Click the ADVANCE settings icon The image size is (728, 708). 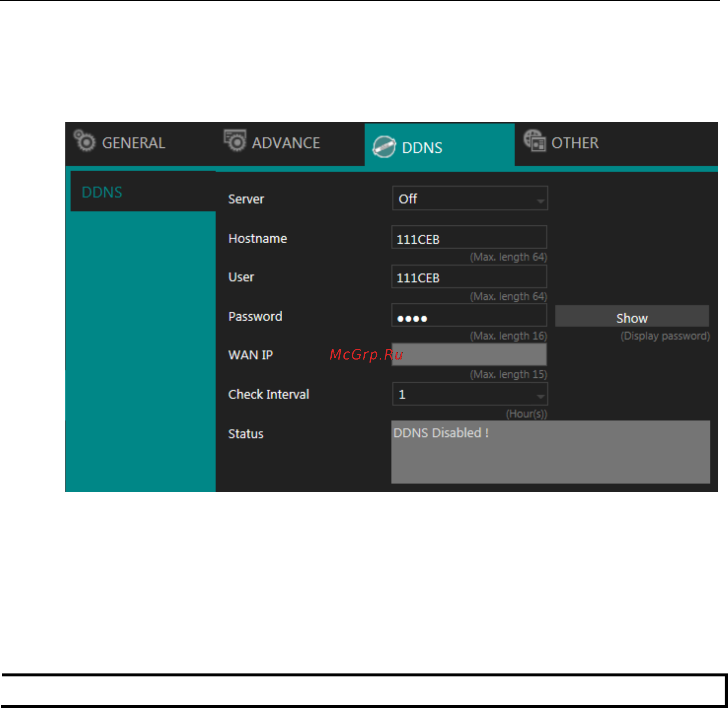pos(235,140)
